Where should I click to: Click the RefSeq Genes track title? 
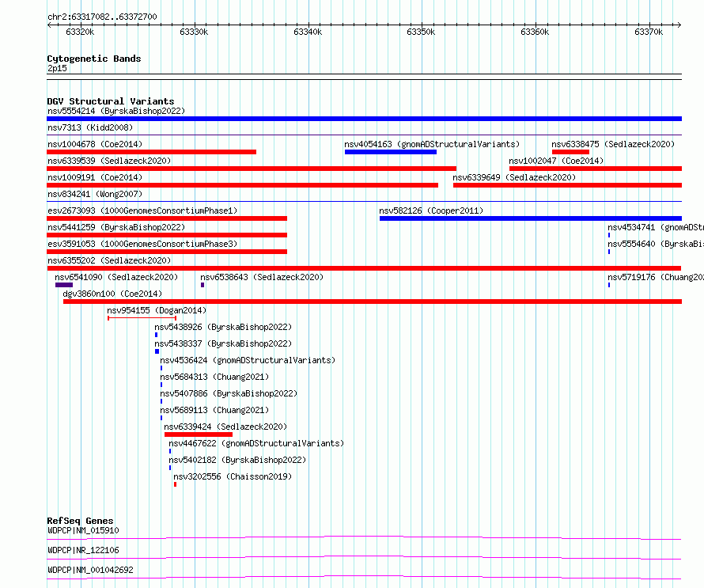tap(80, 521)
